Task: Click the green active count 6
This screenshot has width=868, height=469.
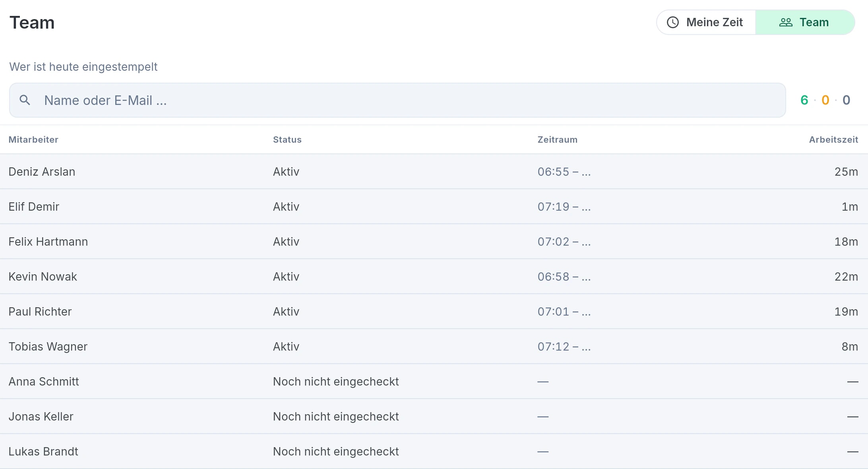Action: [804, 100]
